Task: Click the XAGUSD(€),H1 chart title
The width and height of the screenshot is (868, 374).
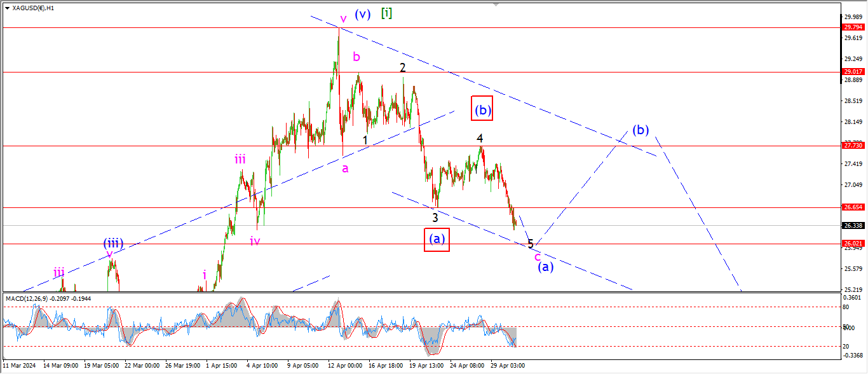Action: 29,8
